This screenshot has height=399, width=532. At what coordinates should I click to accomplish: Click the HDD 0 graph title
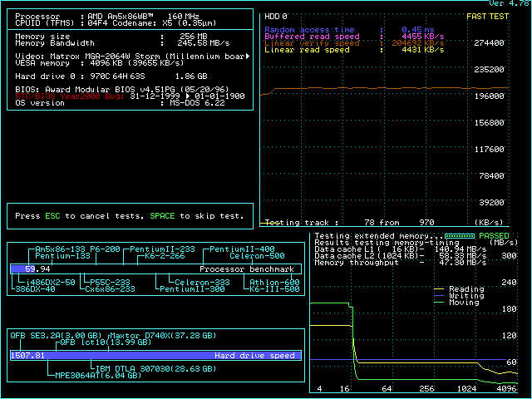(x=276, y=17)
